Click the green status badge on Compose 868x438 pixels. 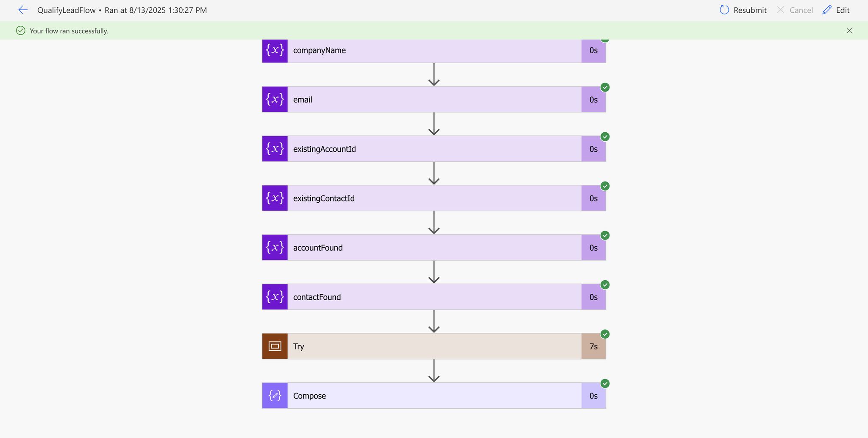(605, 383)
